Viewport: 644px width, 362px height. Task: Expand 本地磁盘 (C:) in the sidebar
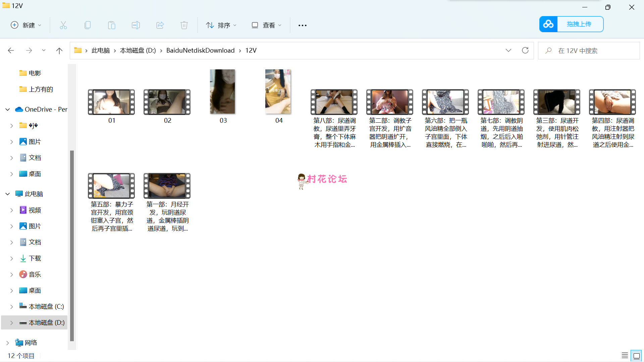pyautogui.click(x=11, y=306)
